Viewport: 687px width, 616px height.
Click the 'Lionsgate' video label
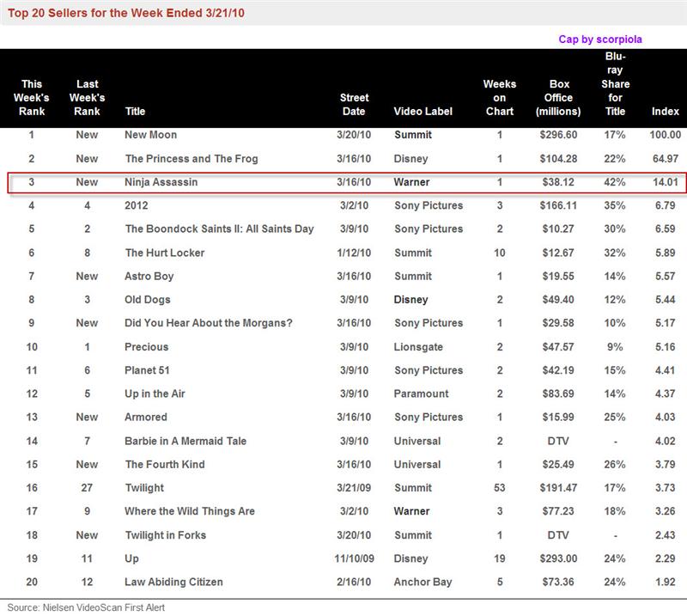[x=418, y=347]
